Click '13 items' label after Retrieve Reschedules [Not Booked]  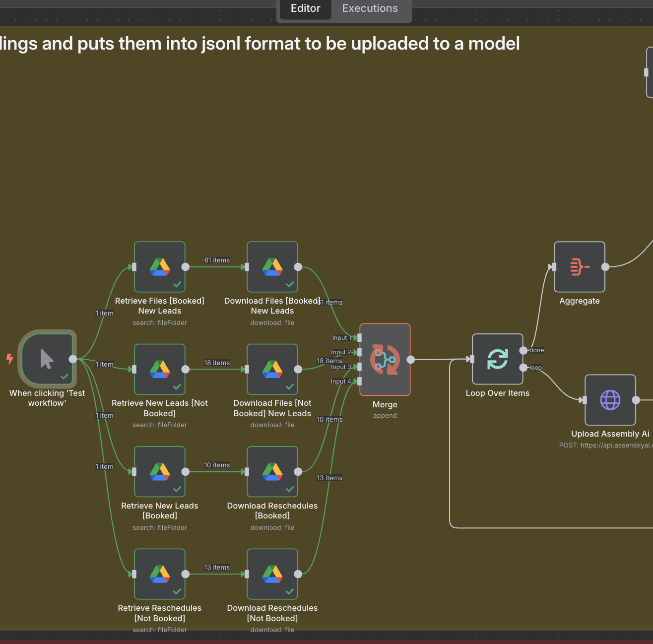click(x=217, y=567)
